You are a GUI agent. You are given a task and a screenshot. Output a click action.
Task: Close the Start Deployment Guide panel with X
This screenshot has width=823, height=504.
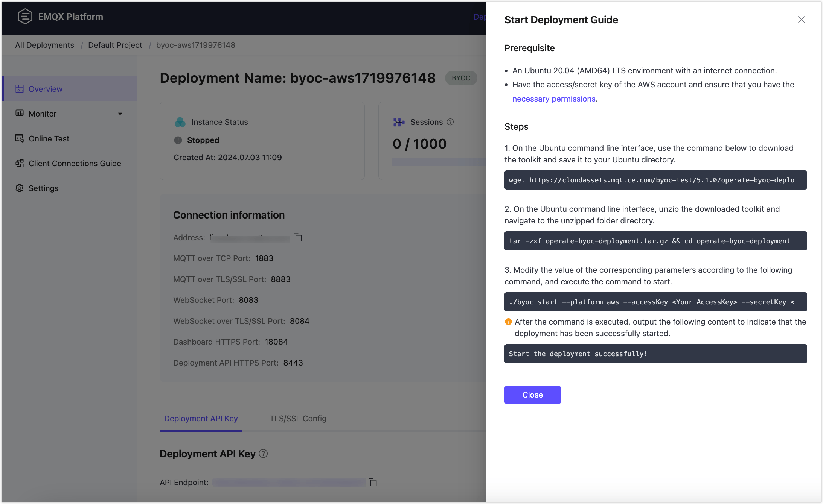tap(801, 20)
